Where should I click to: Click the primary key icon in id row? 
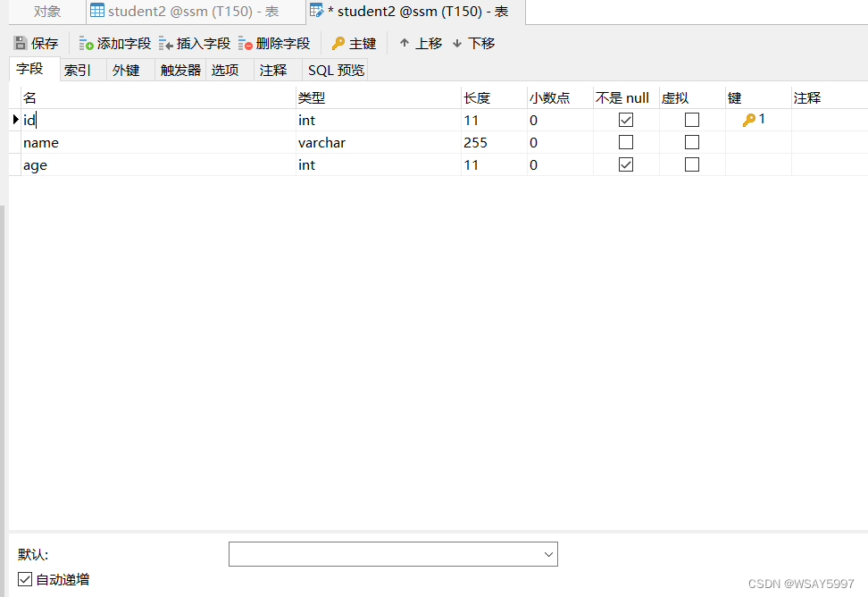coord(749,120)
